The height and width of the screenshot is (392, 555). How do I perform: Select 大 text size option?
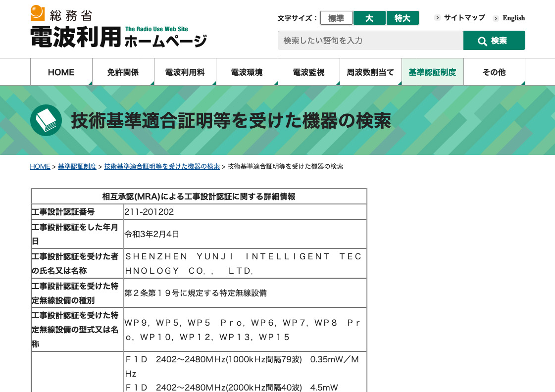[x=369, y=18]
